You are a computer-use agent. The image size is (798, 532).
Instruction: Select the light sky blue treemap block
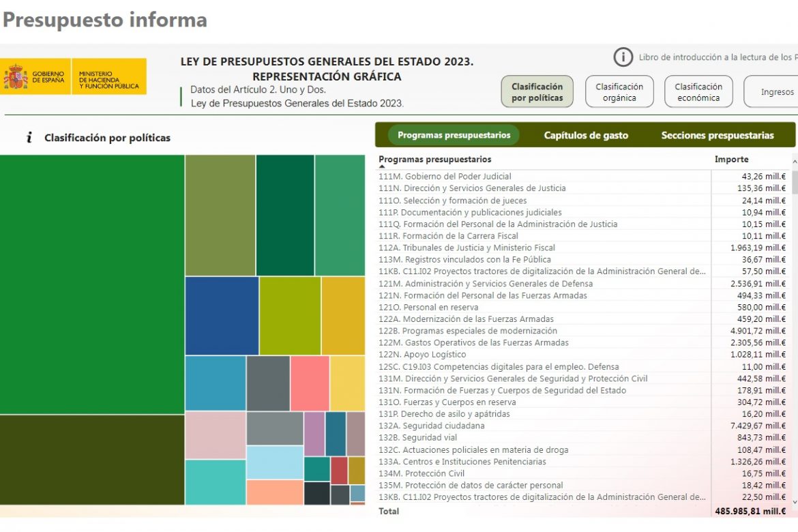275,462
